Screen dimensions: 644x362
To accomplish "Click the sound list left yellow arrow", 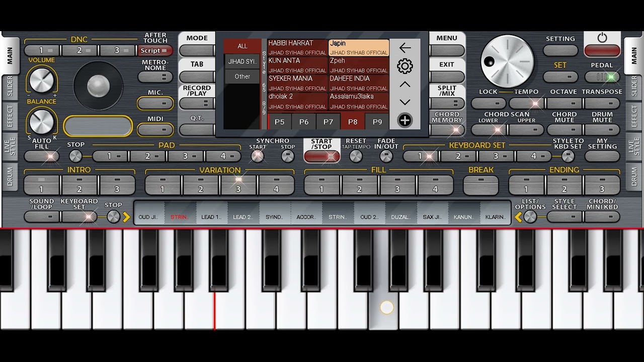I will tap(126, 217).
